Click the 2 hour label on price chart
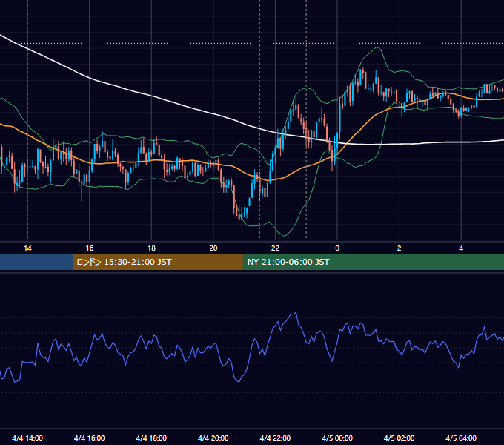The image size is (504, 445). (x=399, y=248)
